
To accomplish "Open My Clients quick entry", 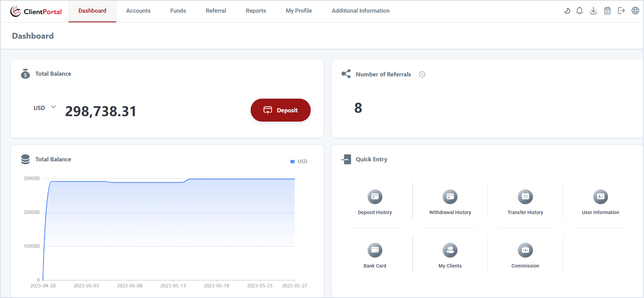I will click(450, 256).
